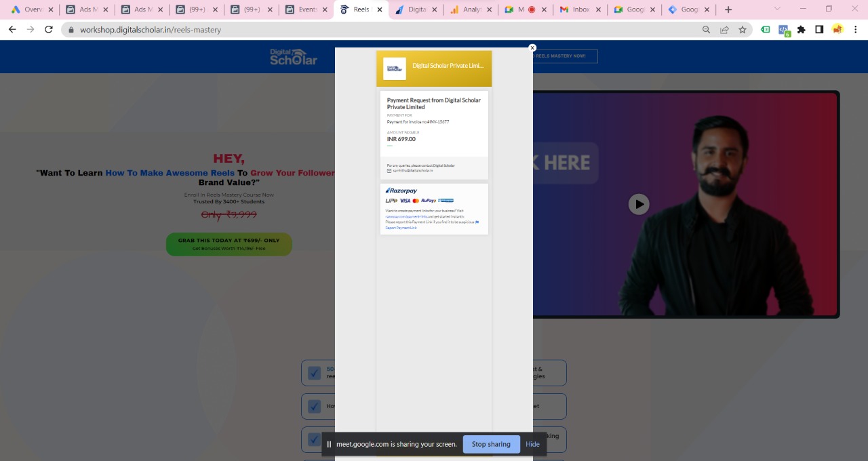Click the 'meet.google.com is sharing your screen' message
868x461 pixels.
click(397, 444)
